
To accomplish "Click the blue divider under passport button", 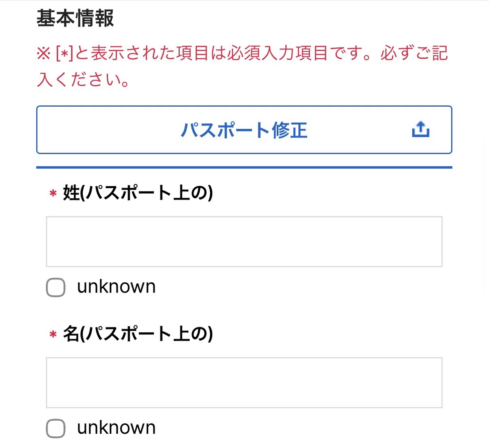I will pos(244,167).
